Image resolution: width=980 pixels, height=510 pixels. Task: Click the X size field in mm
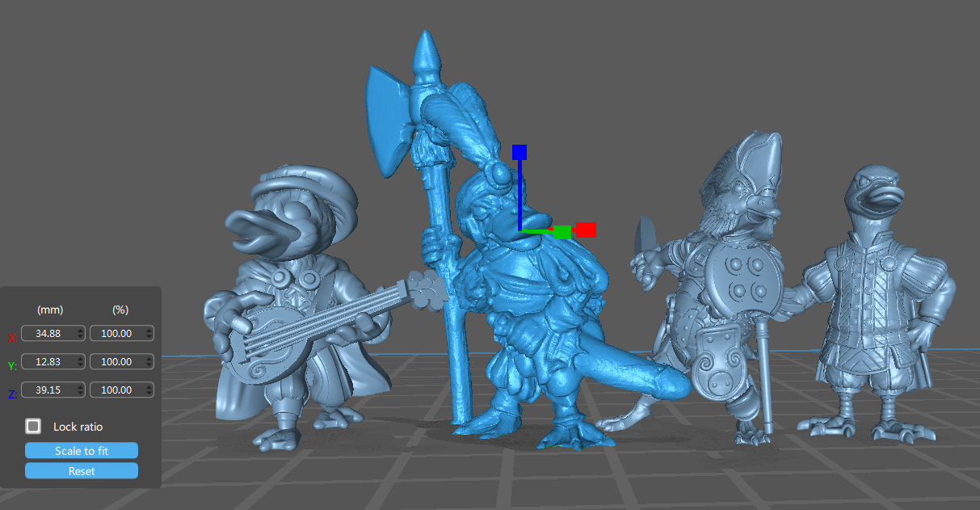coord(48,333)
